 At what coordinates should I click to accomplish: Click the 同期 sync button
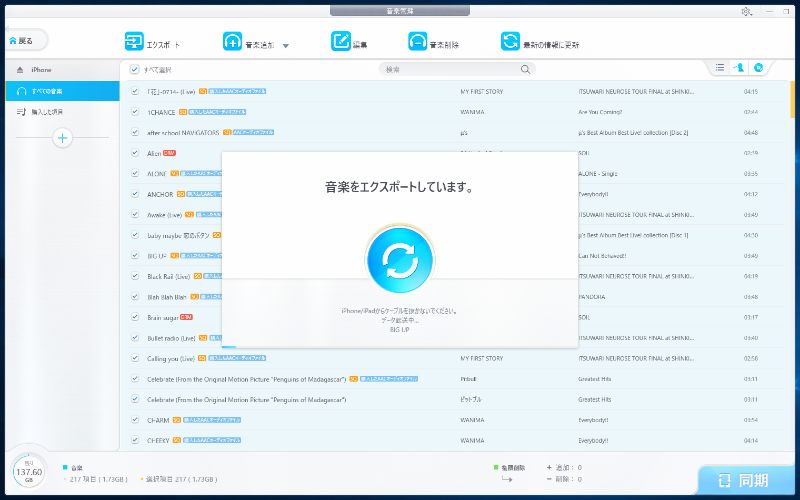[745, 480]
